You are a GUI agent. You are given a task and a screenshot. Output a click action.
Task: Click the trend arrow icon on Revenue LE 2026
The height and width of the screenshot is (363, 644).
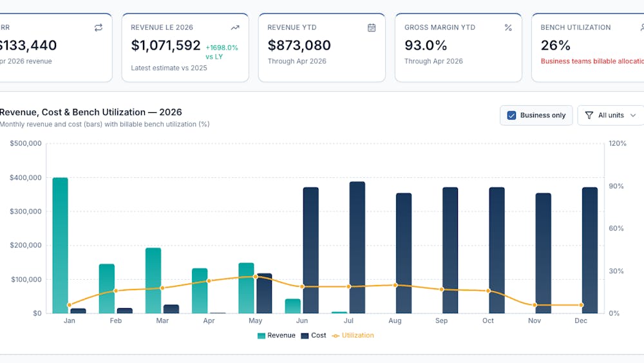point(235,28)
